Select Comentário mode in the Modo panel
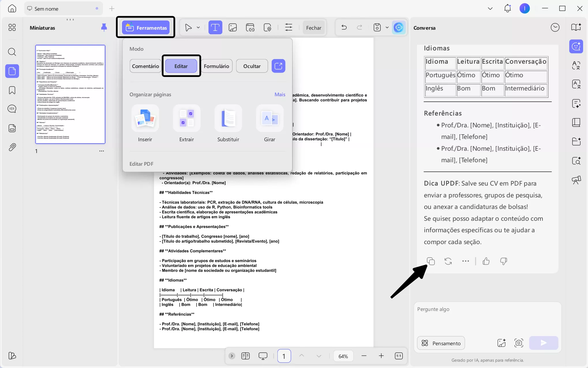Image resolution: width=588 pixels, height=368 pixels. tap(145, 66)
